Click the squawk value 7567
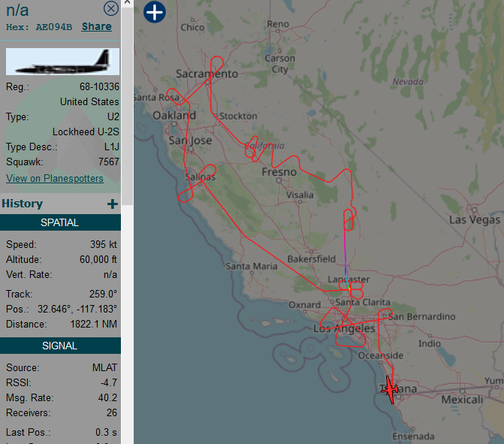The width and height of the screenshot is (504, 444). coord(109,162)
